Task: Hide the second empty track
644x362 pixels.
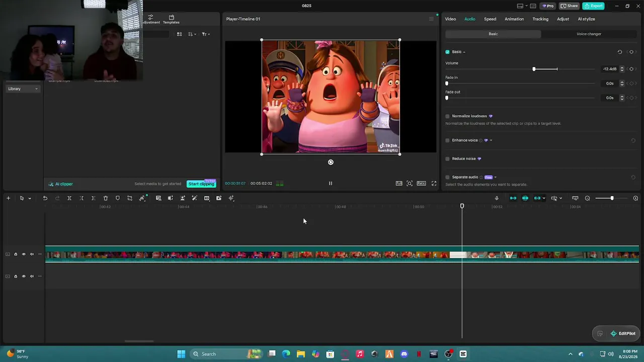Action: [23, 276]
